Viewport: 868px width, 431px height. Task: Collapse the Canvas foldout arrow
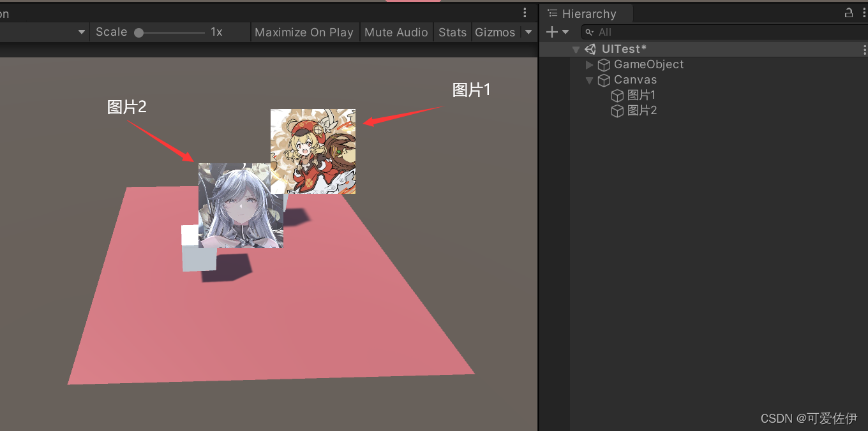pos(589,80)
